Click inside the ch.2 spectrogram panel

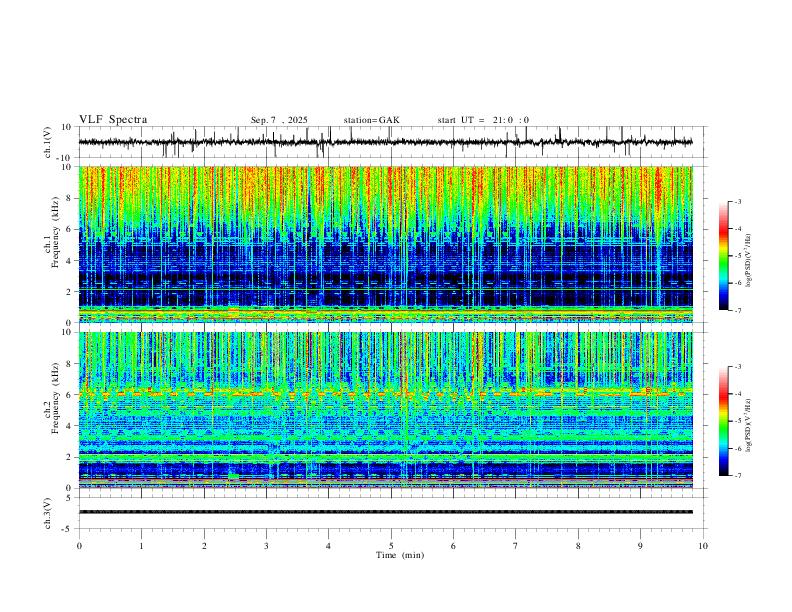(385, 410)
